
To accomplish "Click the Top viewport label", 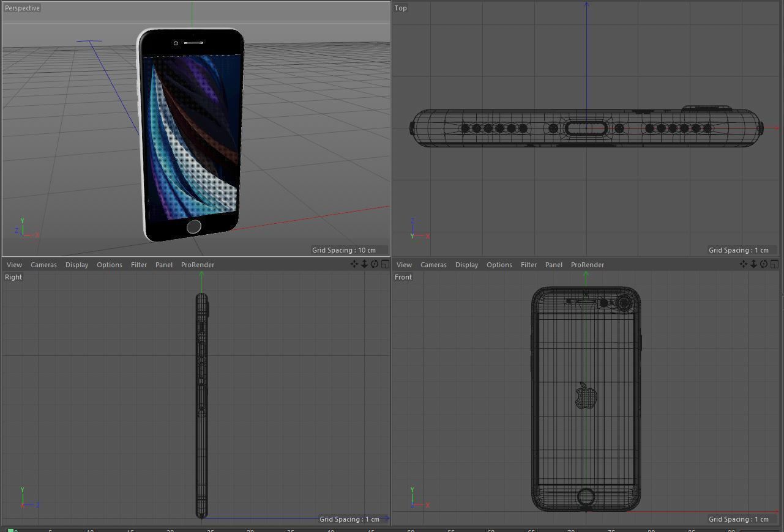I will [x=401, y=8].
